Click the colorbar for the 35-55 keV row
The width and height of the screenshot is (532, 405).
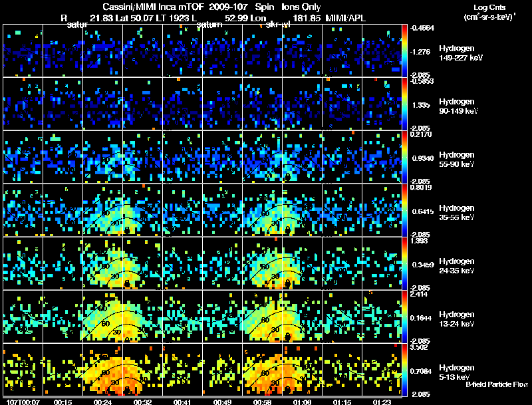pos(404,210)
